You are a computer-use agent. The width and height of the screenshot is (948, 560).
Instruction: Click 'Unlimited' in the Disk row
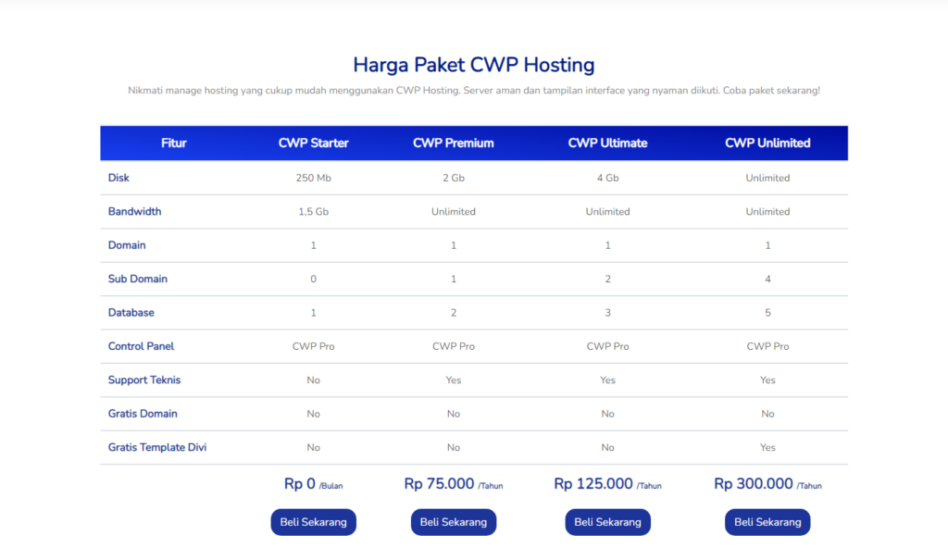click(x=767, y=178)
